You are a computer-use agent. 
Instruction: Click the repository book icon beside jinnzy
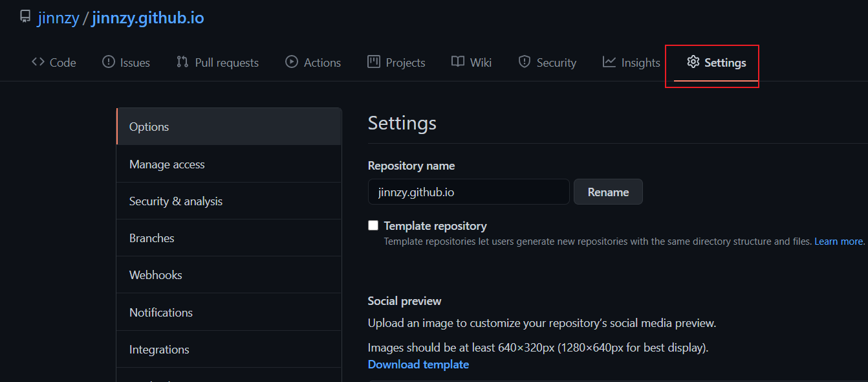coord(25,17)
